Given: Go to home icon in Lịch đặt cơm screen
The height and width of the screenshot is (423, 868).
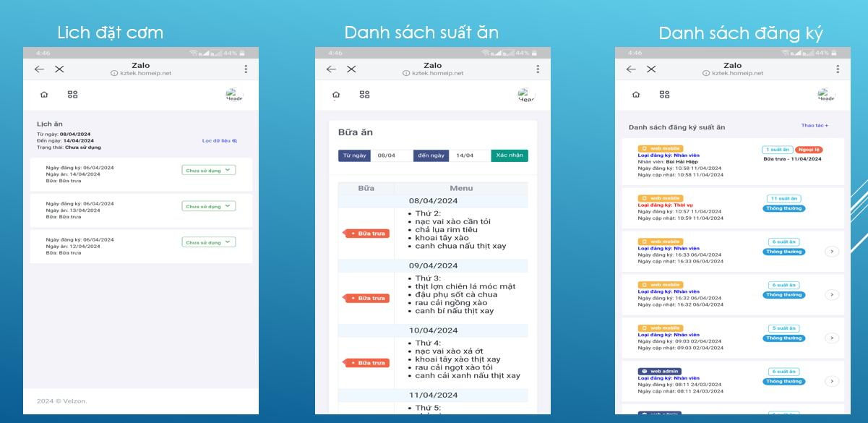Looking at the screenshot, I should click(x=44, y=95).
